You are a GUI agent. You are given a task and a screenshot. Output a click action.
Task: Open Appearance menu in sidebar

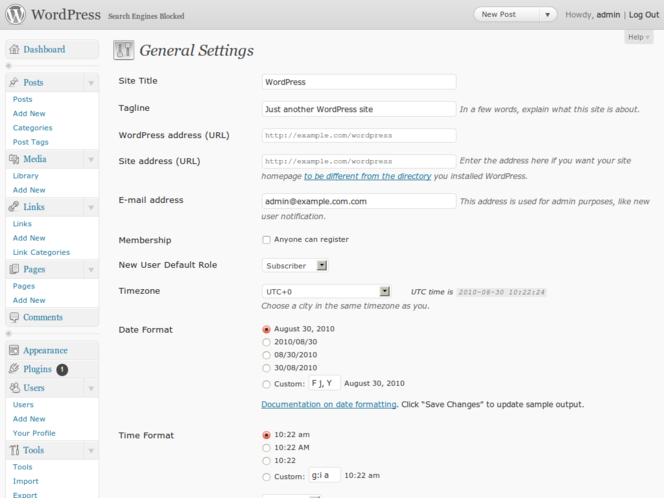[45, 350]
